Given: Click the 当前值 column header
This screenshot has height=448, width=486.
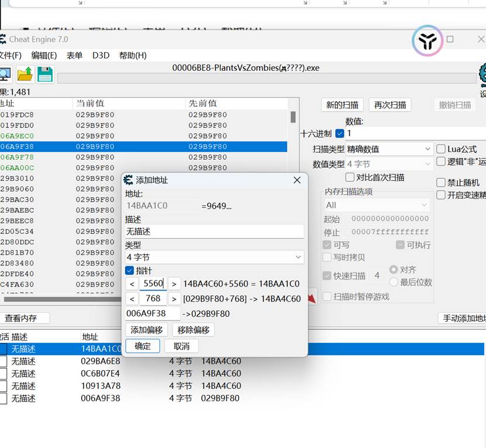Looking at the screenshot, I should [129, 104].
